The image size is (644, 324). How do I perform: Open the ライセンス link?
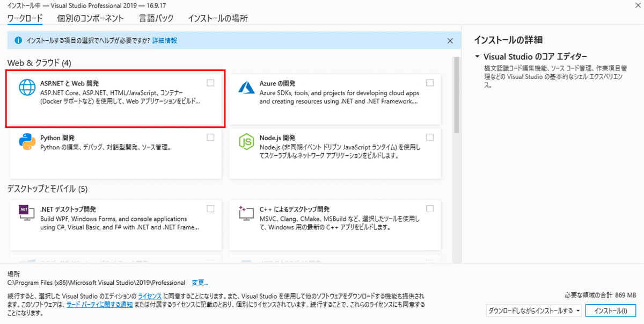tap(150, 296)
